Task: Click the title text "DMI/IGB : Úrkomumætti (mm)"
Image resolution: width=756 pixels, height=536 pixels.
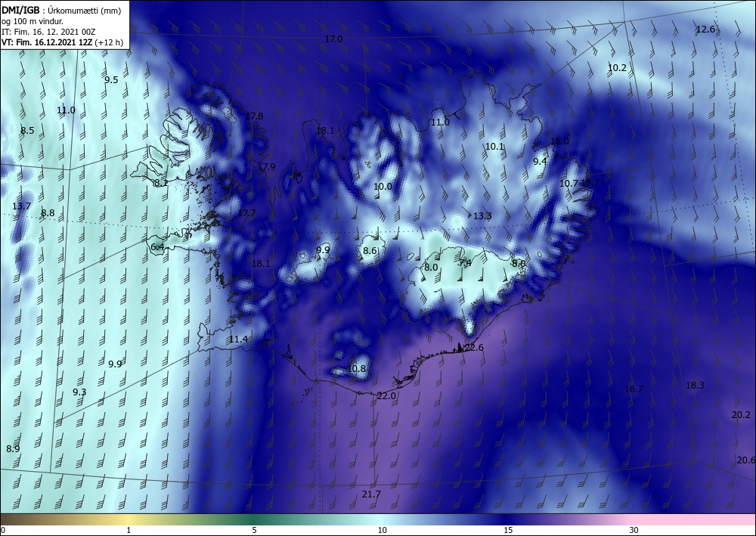Action: tap(61, 10)
